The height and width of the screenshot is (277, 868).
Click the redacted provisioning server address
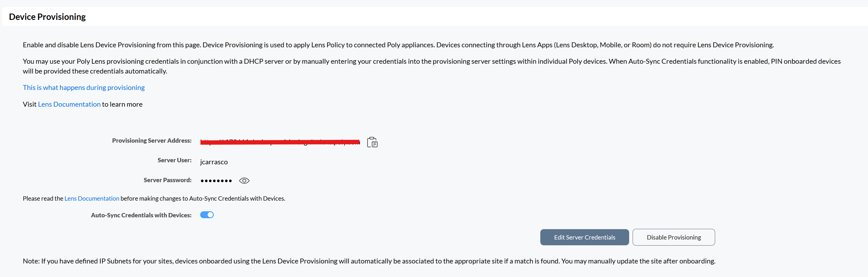click(280, 142)
